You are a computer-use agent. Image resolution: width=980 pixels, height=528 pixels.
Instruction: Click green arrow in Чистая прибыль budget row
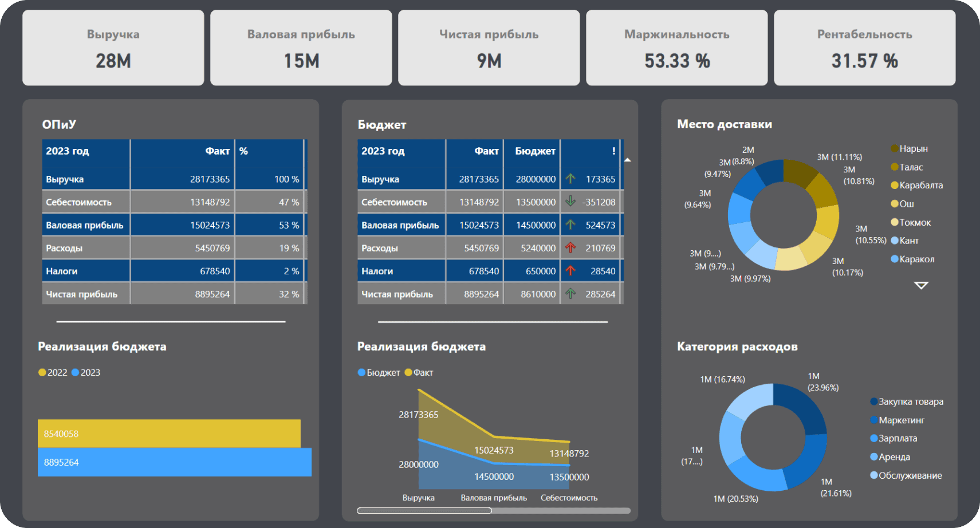(570, 294)
